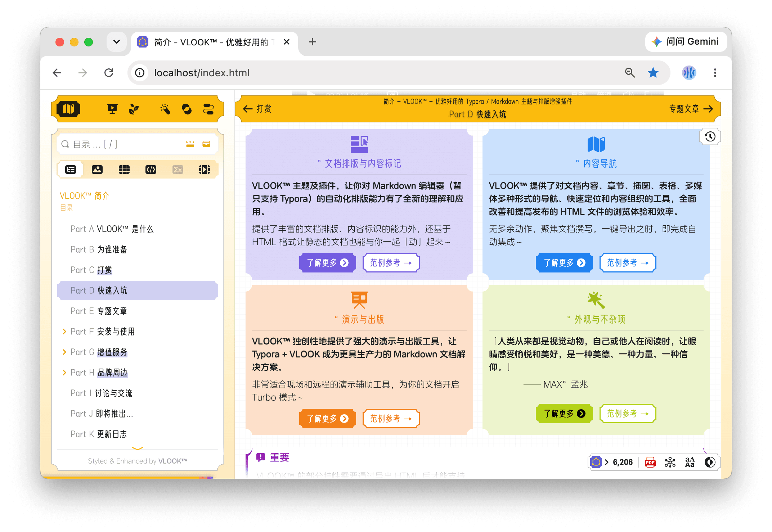
Task: Go to Part C 打赏
Action: click(91, 270)
